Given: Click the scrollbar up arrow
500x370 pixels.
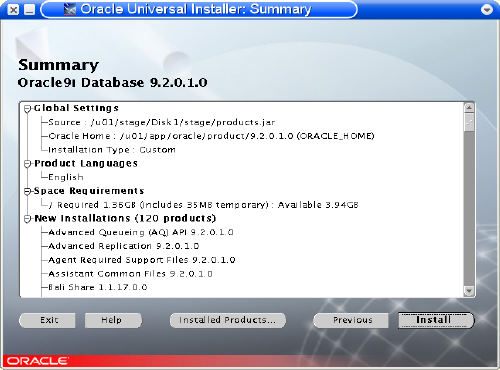Looking at the screenshot, I should [469, 108].
